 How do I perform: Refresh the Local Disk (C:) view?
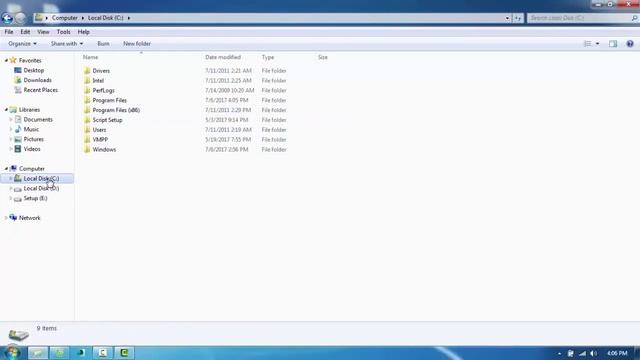(518, 18)
